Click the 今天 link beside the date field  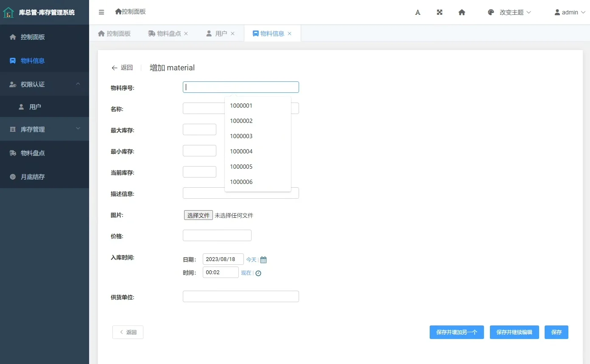(251, 259)
